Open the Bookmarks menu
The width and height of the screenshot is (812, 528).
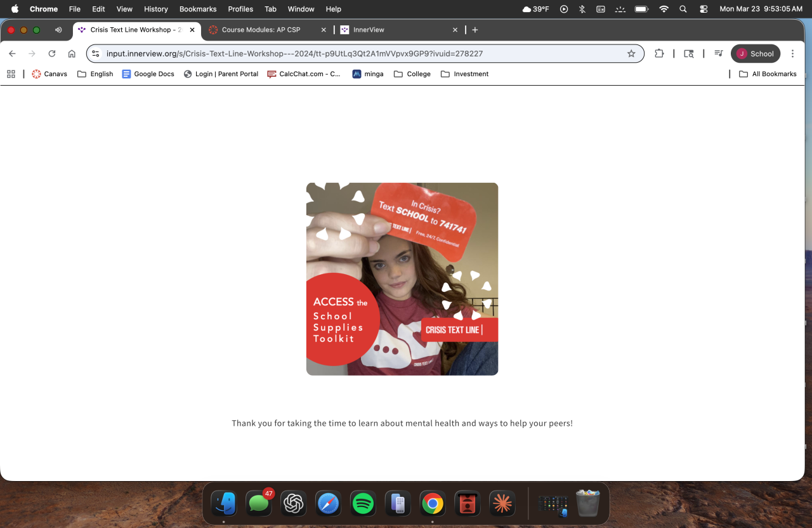coord(198,9)
